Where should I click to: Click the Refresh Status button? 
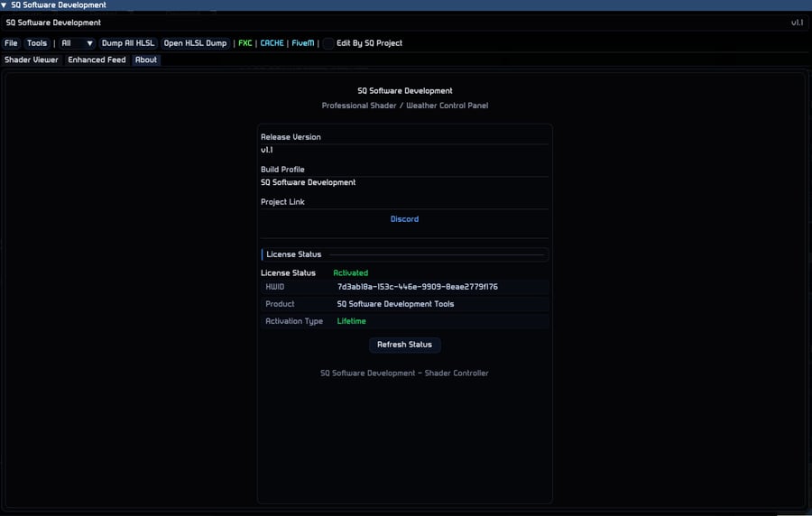click(x=404, y=345)
